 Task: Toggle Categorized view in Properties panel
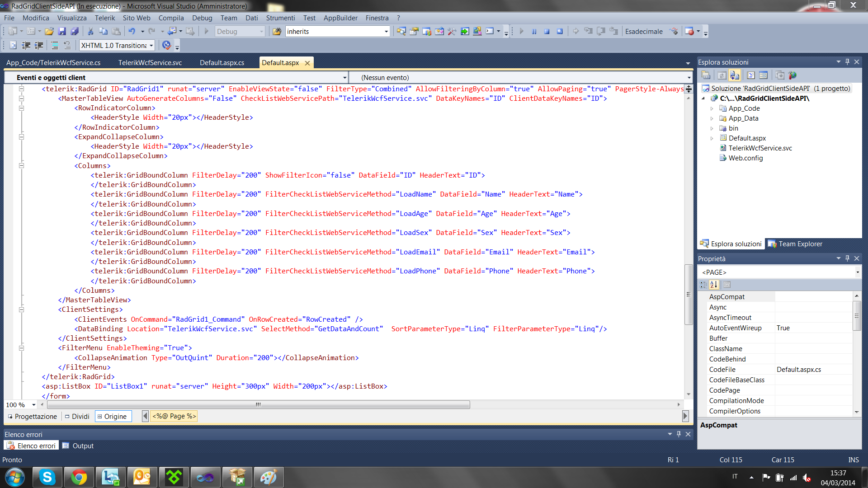point(703,285)
